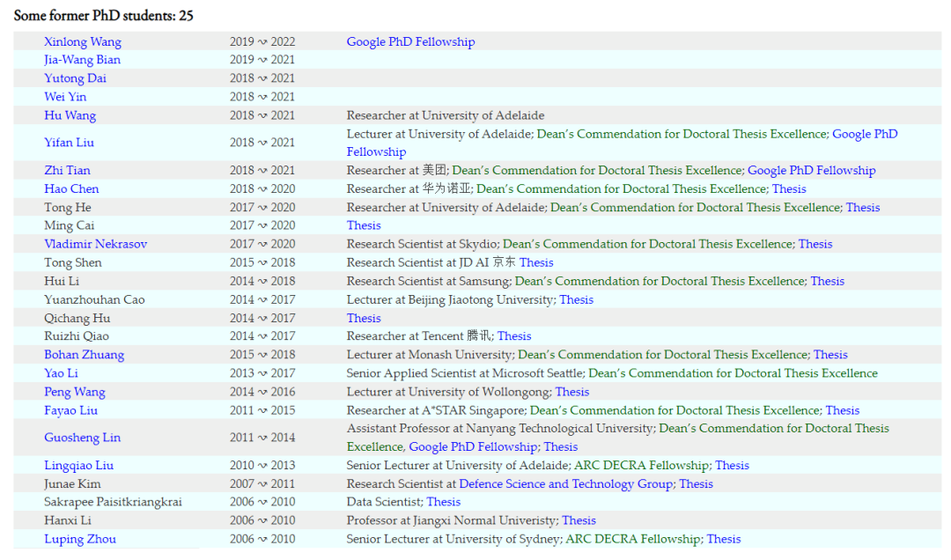Open Dean's Commendation link in Tong He row

(x=696, y=208)
